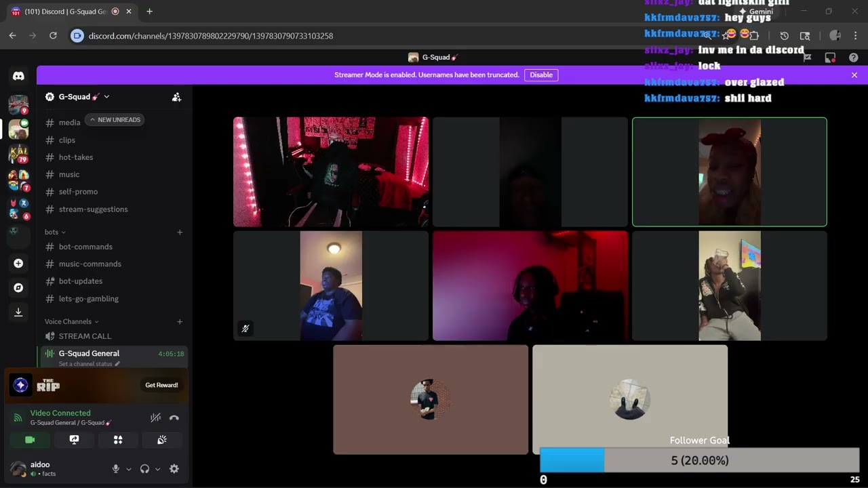Edit channel status pencil icon
Screen dimensions: 868x488
[x=117, y=364]
